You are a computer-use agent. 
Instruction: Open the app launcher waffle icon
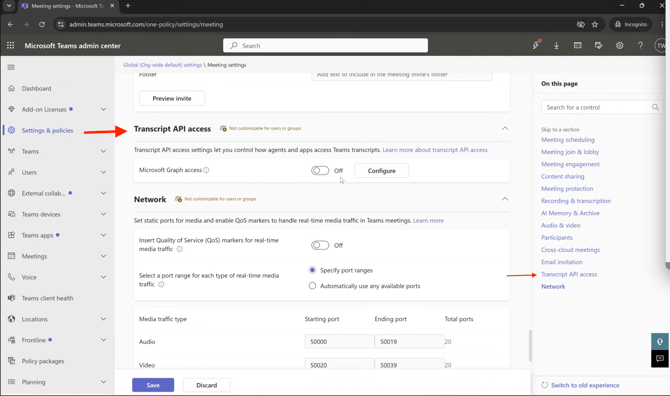(x=11, y=45)
